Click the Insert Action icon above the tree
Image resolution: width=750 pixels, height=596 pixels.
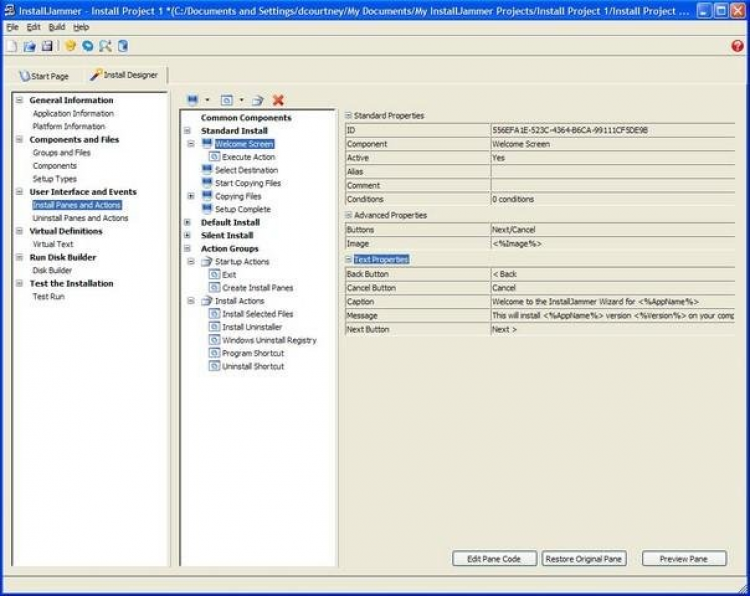click(x=226, y=100)
